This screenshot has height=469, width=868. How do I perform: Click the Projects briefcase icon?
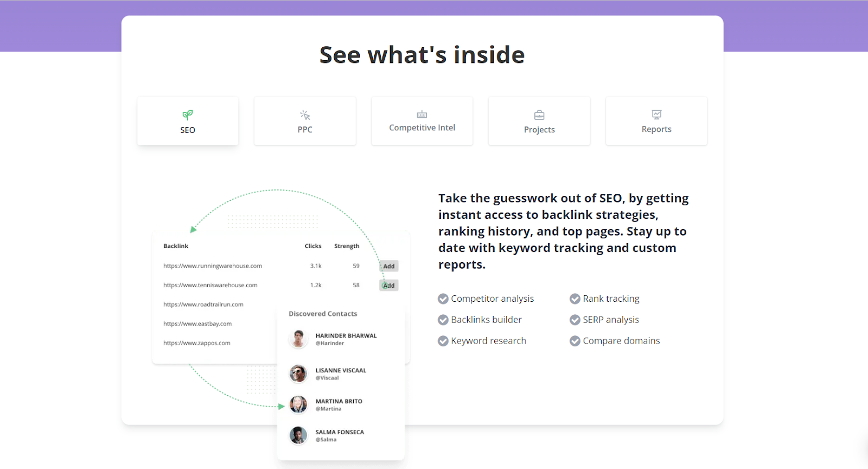pyautogui.click(x=539, y=115)
